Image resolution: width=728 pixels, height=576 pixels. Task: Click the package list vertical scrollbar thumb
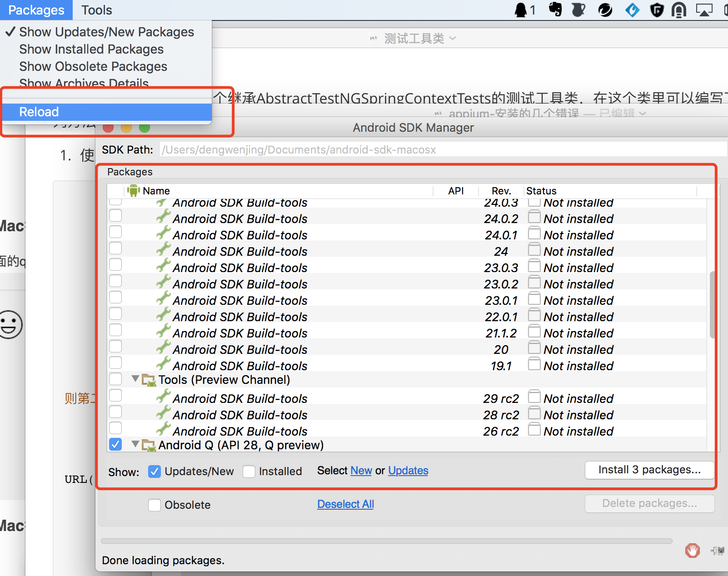[713, 305]
